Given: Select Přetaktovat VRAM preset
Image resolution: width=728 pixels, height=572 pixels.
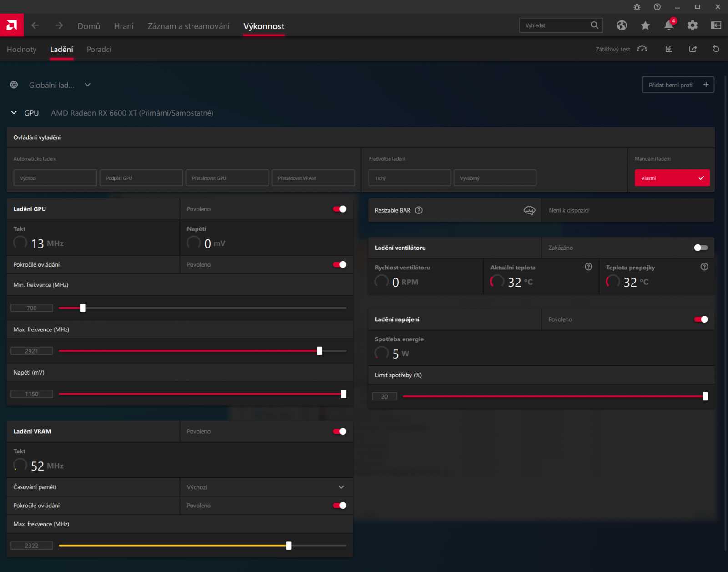Looking at the screenshot, I should (x=313, y=178).
